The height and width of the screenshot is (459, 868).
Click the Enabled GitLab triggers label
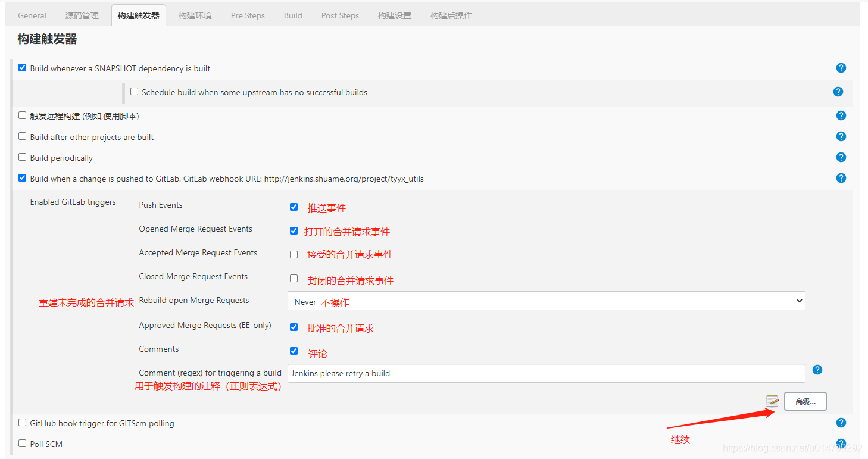[73, 202]
